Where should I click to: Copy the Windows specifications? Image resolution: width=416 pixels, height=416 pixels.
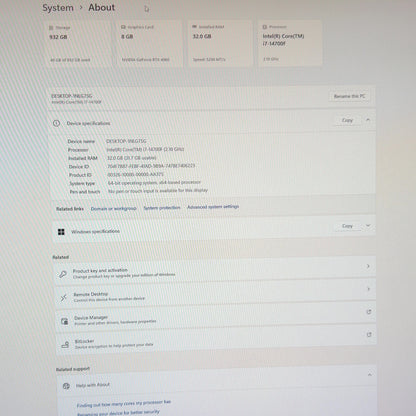(x=347, y=226)
